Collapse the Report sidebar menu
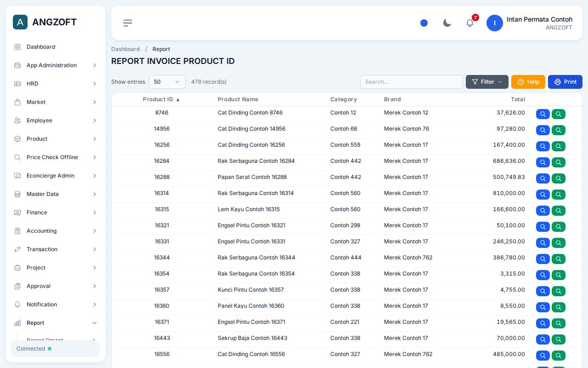The width and height of the screenshot is (588, 368). (56, 323)
